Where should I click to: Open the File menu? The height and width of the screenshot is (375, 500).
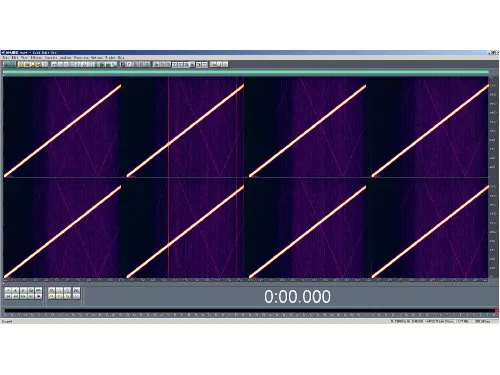[x=5, y=58]
